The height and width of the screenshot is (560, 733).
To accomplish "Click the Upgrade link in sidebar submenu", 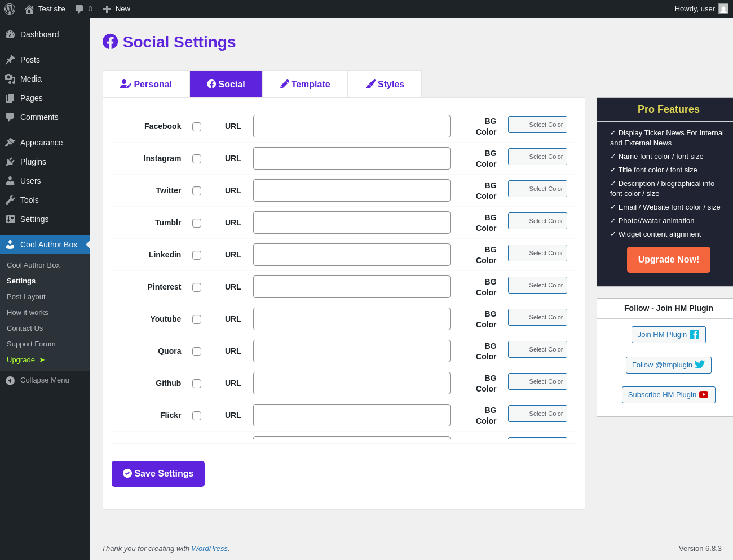I will click(x=26, y=360).
